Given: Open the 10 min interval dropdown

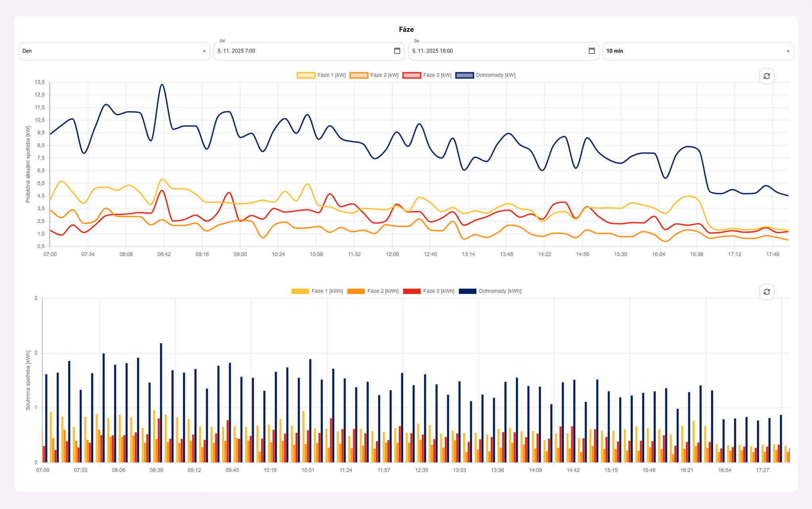Looking at the screenshot, I should click(698, 51).
